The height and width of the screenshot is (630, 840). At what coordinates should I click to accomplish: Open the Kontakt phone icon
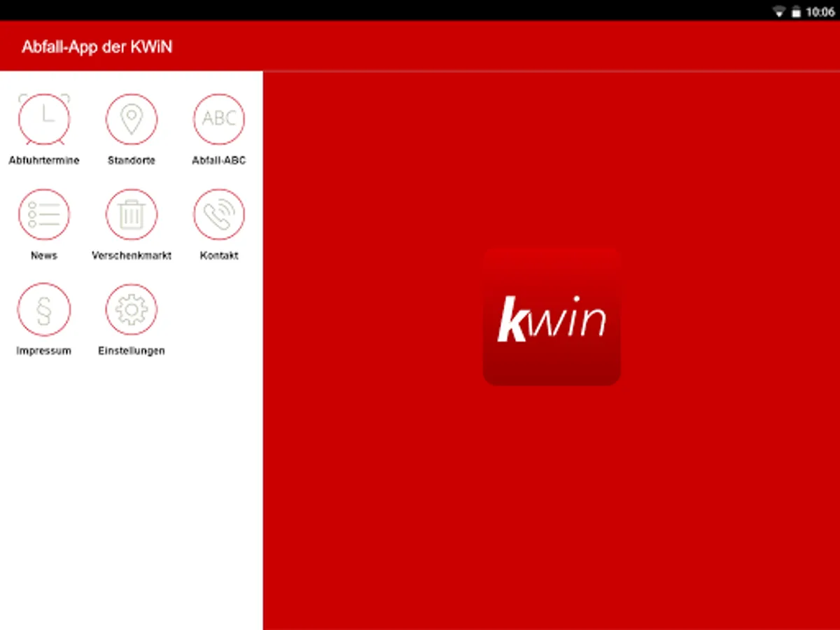[219, 214]
